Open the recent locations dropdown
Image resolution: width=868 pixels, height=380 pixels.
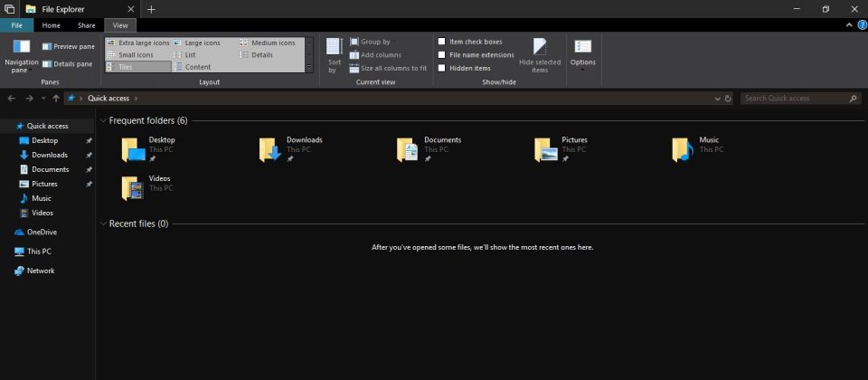(43, 98)
